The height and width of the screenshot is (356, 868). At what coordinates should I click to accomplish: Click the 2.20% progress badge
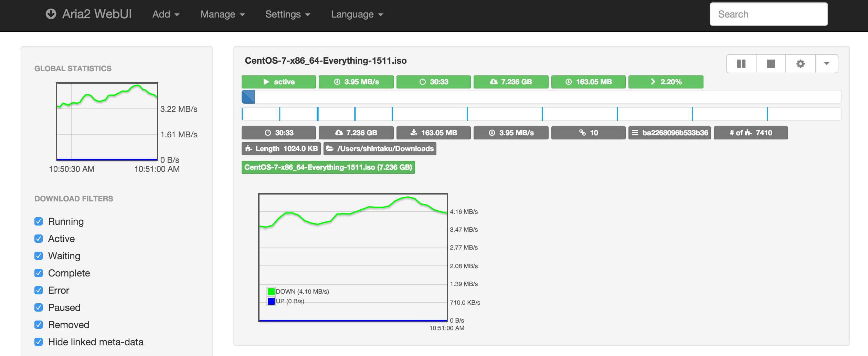tap(666, 82)
